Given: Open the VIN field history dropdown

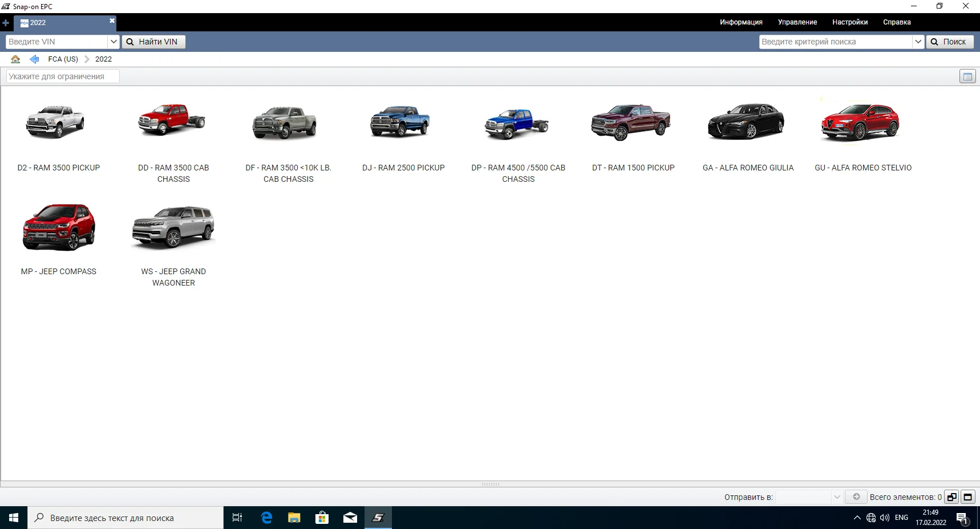Looking at the screenshot, I should 114,42.
